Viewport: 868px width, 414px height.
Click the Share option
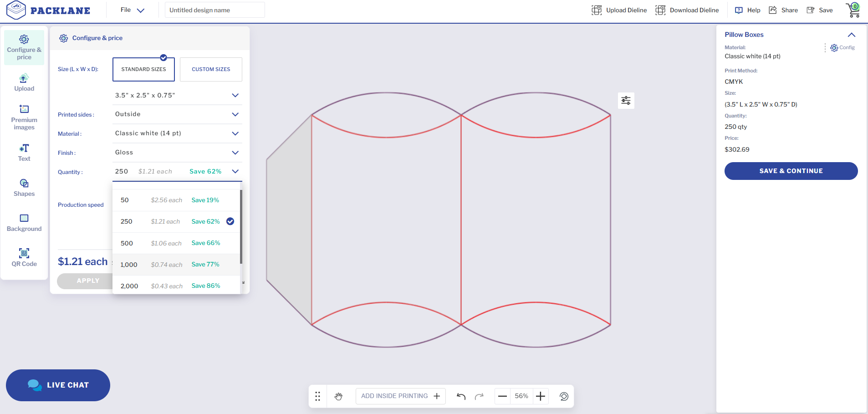coord(783,10)
